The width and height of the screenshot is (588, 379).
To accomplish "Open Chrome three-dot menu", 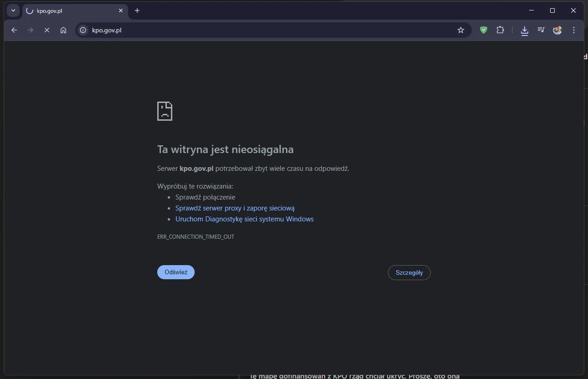I will (x=574, y=30).
